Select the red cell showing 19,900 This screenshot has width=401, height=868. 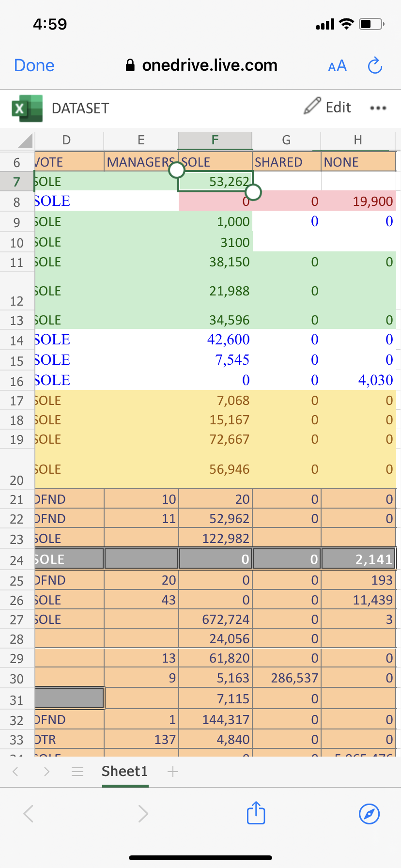[359, 201]
